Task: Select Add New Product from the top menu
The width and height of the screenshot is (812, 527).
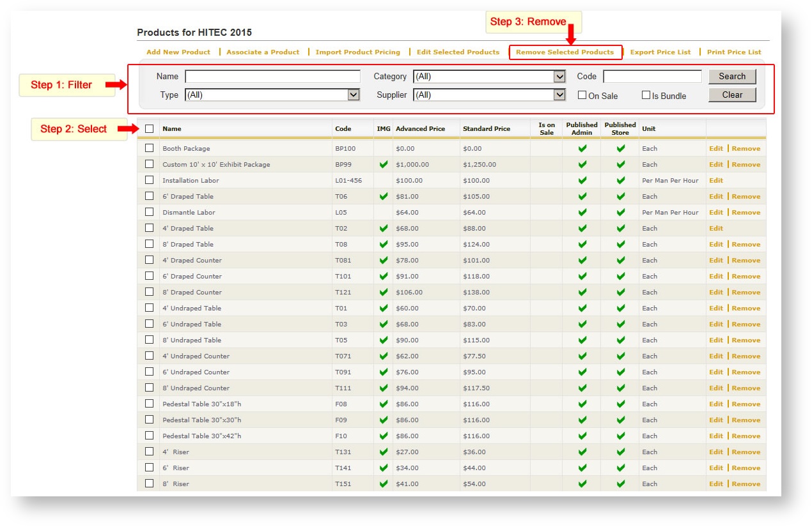Action: click(x=178, y=52)
